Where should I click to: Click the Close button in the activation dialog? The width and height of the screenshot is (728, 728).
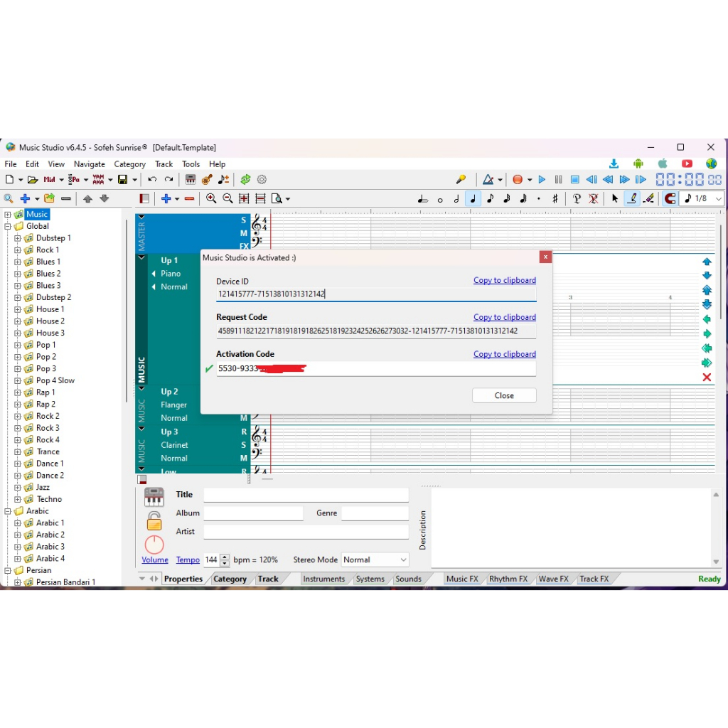504,395
